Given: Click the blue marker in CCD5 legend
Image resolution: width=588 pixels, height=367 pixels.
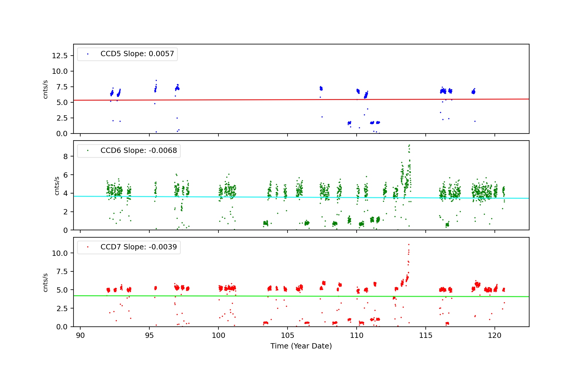Looking at the screenshot, I should (88, 54).
